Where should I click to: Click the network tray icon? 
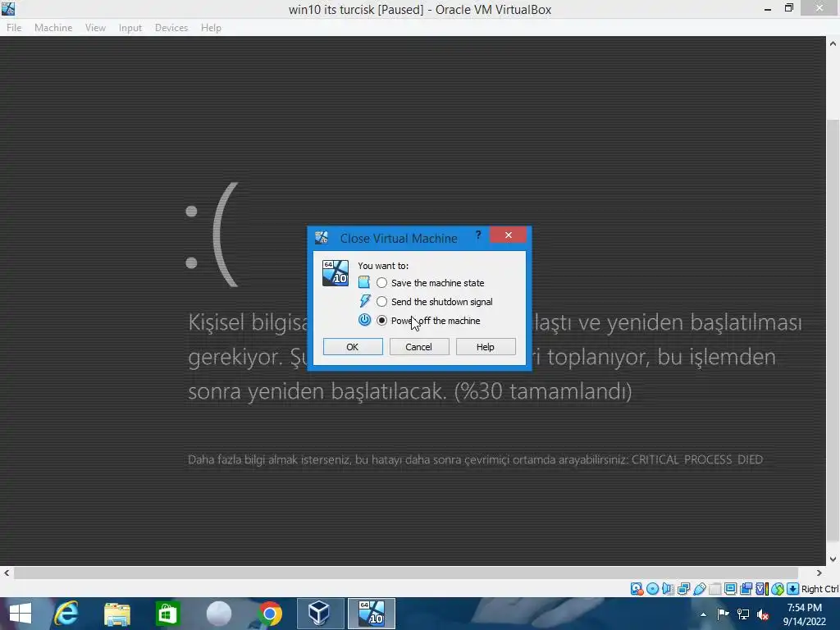click(x=743, y=614)
